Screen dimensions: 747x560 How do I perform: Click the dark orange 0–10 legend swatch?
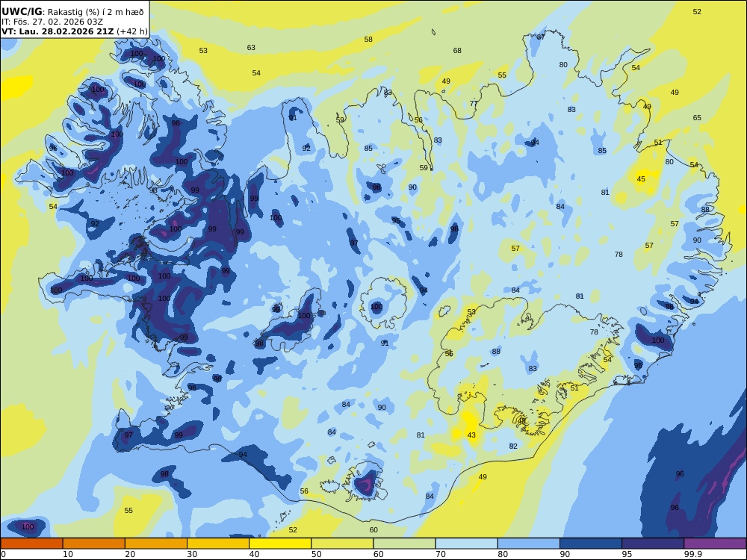[31, 544]
